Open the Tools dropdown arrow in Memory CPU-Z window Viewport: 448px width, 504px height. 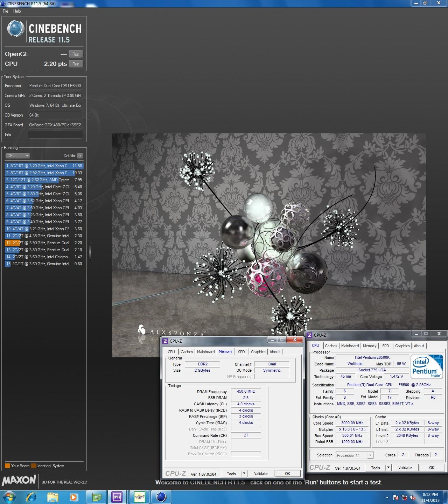point(244,474)
